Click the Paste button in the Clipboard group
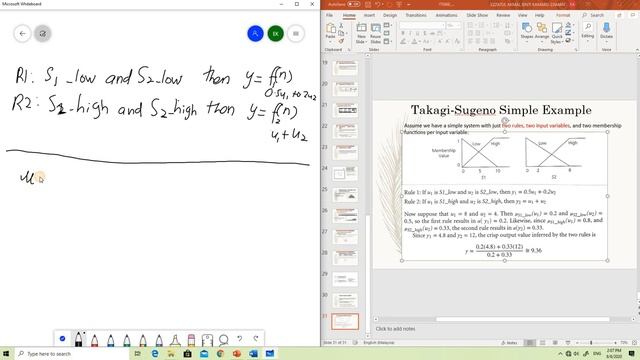 click(331, 32)
